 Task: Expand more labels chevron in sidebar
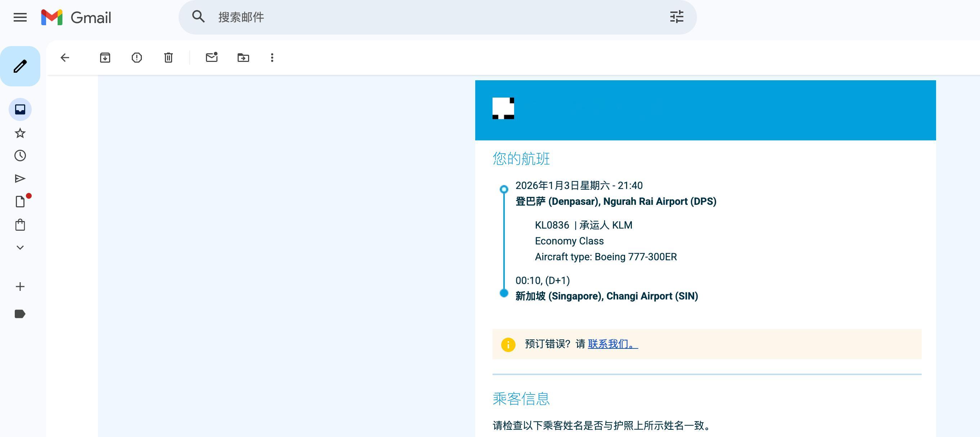click(x=20, y=248)
